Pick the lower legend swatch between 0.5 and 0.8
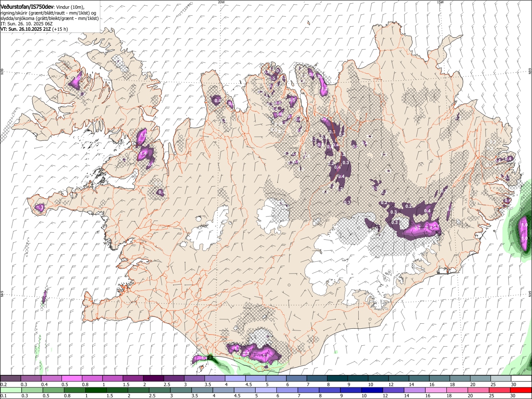The image size is (532, 399). (54, 390)
